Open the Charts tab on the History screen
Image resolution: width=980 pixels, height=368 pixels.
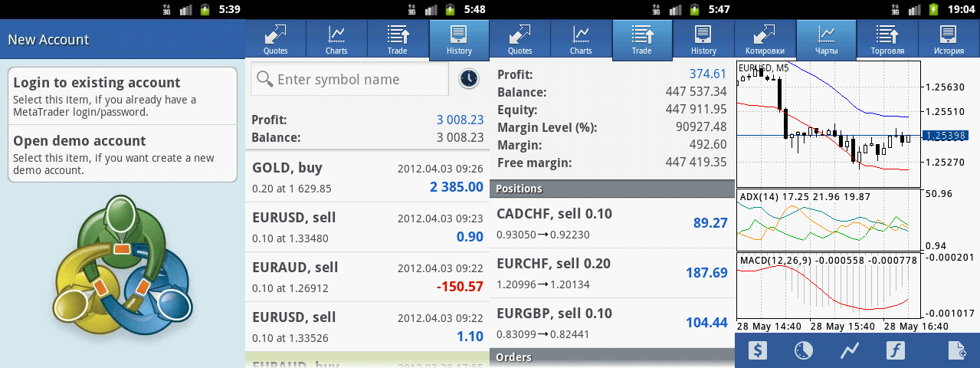pos(336,39)
